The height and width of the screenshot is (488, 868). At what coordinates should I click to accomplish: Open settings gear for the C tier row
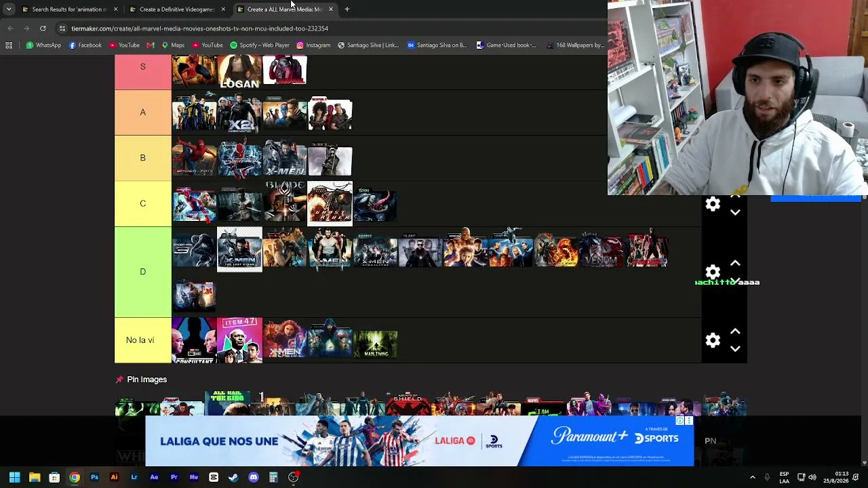[713, 204]
